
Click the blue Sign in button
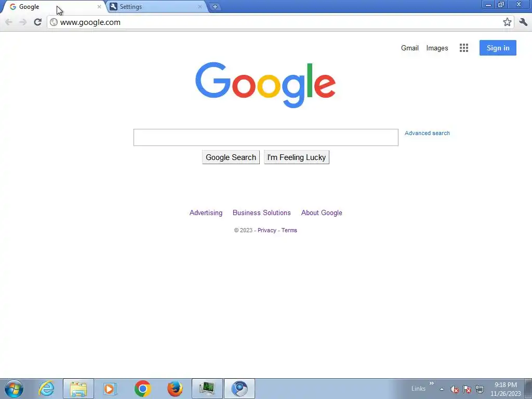[498, 48]
